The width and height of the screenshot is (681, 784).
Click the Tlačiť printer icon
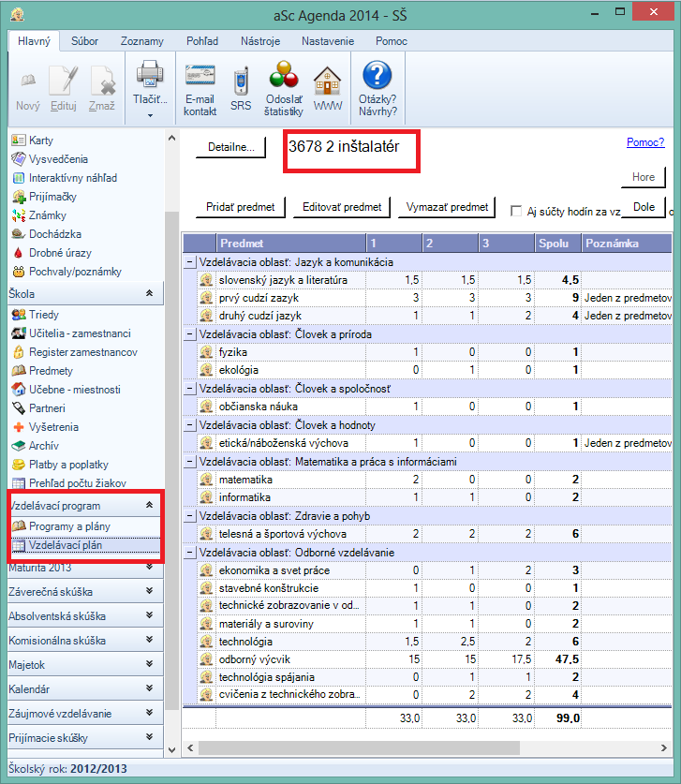pos(150,75)
